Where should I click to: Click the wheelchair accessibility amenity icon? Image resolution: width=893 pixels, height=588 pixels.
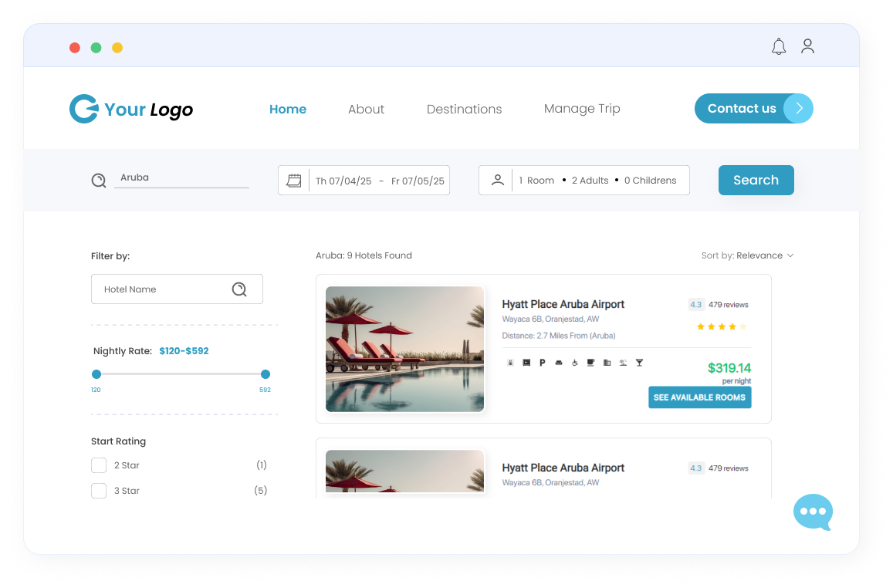click(574, 363)
